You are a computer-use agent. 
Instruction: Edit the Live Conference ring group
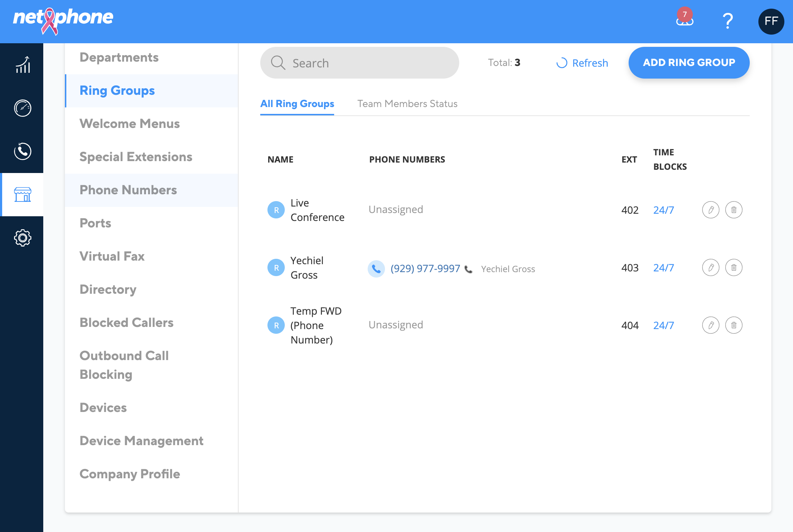click(710, 210)
